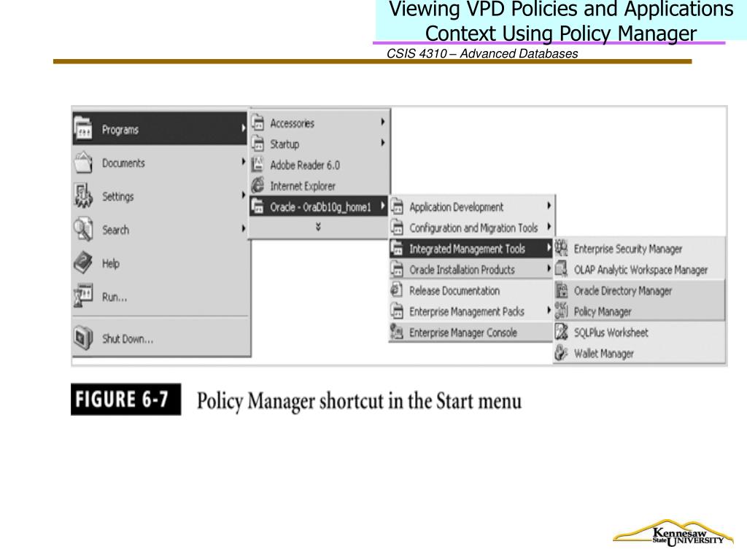Select Shut Down... in Start menu

[x=160, y=338]
